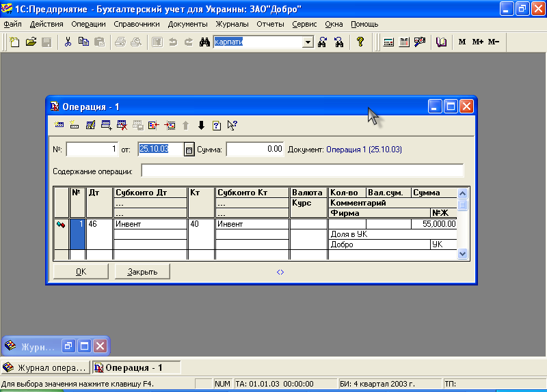Open the syntax assistant book icon
Viewport: 547px width, 392px height.
441,42
